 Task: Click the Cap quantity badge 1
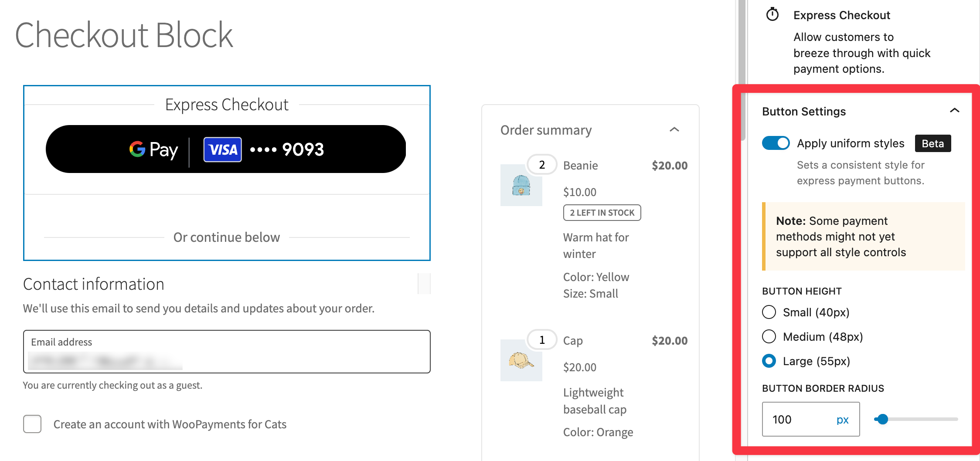pos(542,340)
